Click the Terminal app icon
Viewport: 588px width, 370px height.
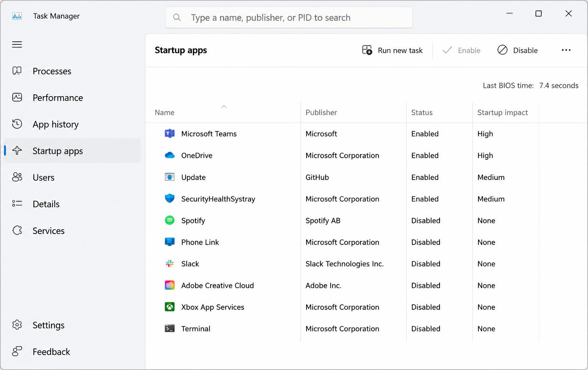[x=169, y=329]
